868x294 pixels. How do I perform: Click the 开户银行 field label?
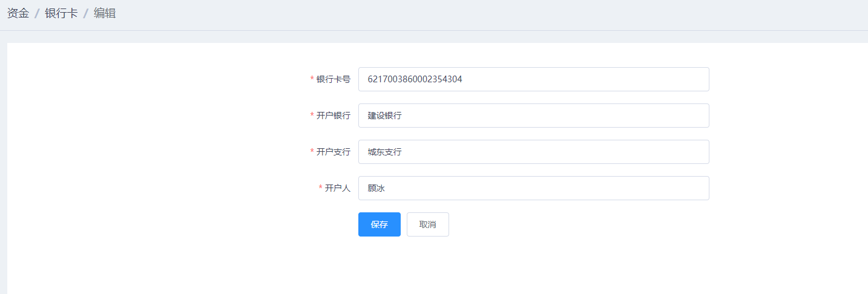coord(333,116)
